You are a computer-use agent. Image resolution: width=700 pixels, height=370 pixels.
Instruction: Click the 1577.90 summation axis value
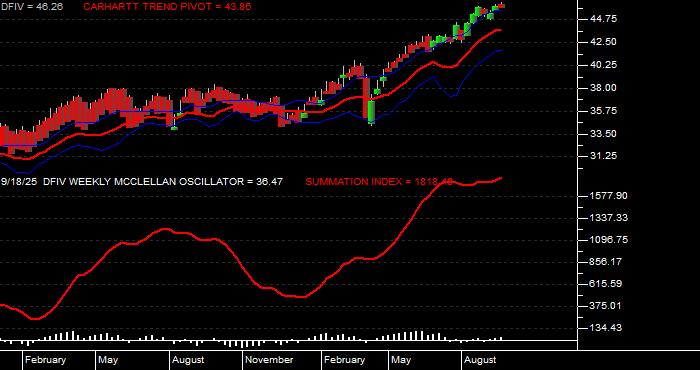point(608,195)
